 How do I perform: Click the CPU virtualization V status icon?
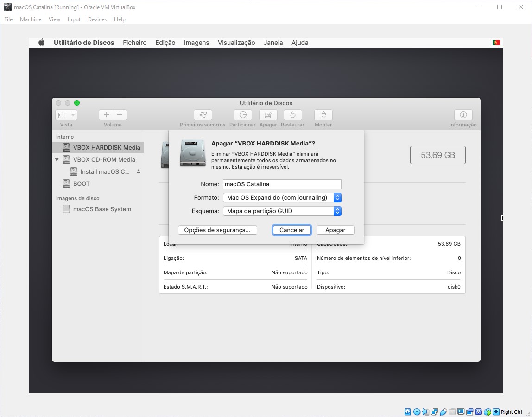pyautogui.click(x=479, y=412)
